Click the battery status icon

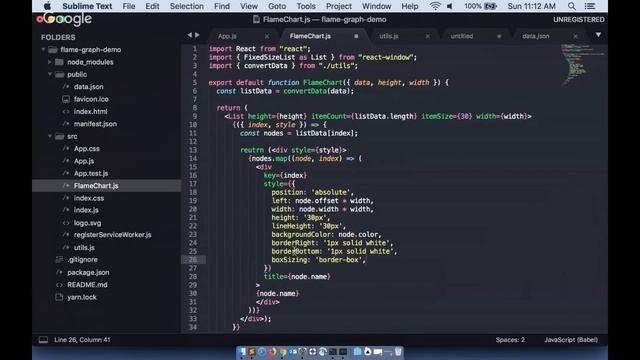[x=490, y=6]
